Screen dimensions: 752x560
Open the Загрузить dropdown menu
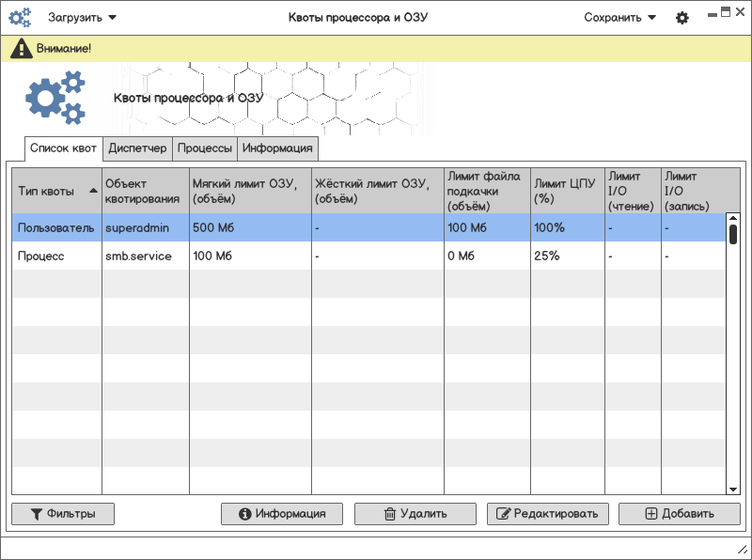(83, 18)
